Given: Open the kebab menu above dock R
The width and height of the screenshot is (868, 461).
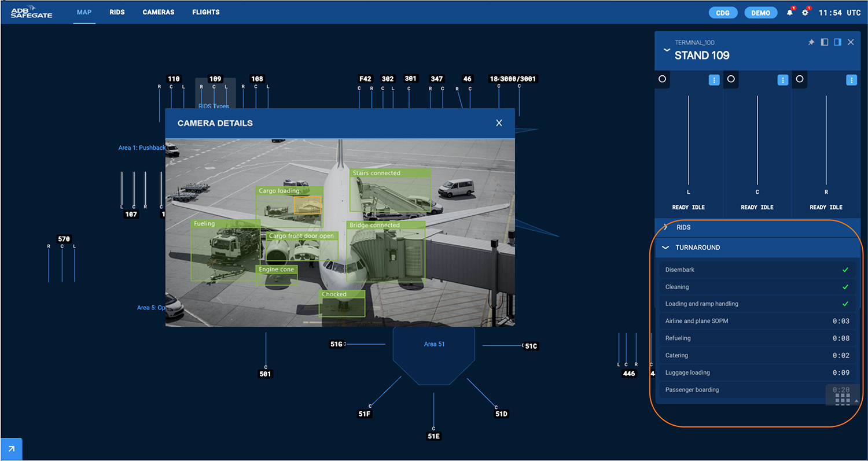Looking at the screenshot, I should pos(851,80).
